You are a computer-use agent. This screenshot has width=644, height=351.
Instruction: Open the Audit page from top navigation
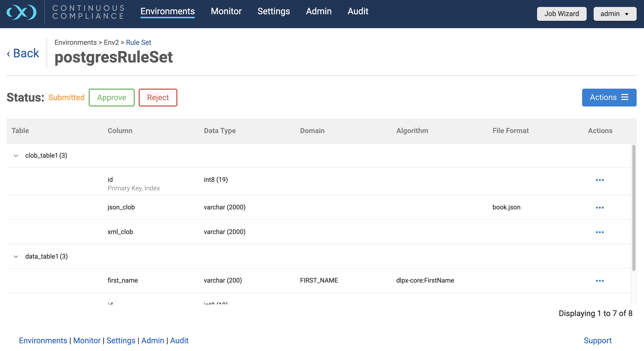(358, 11)
